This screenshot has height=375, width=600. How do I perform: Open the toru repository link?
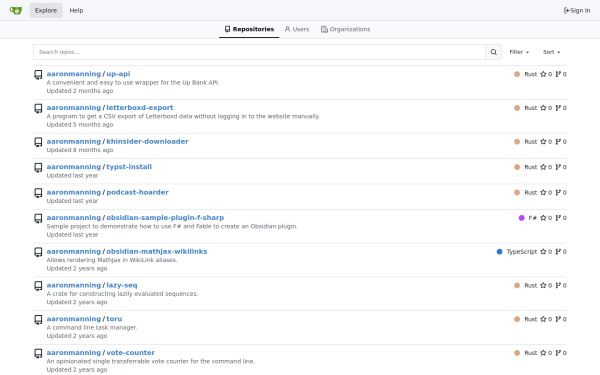click(x=114, y=319)
